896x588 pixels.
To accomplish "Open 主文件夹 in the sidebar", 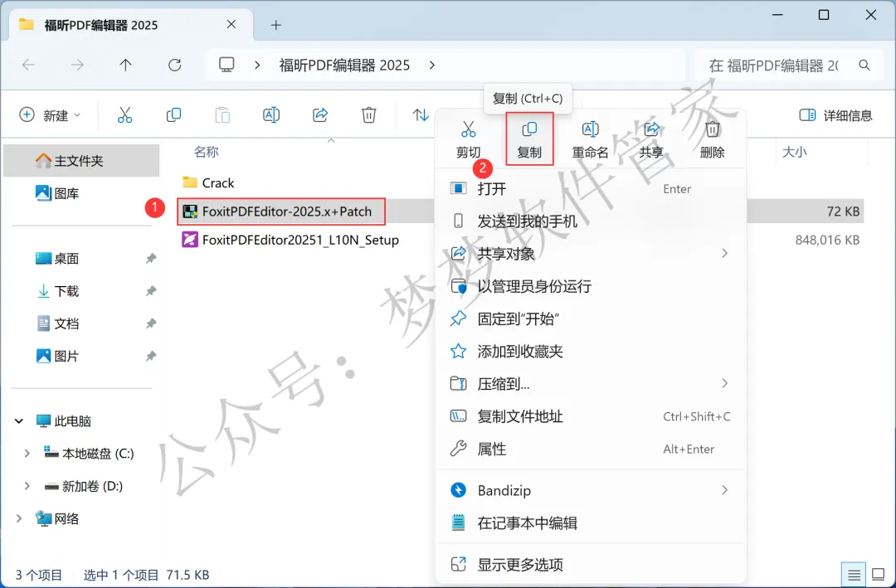I will (x=81, y=161).
